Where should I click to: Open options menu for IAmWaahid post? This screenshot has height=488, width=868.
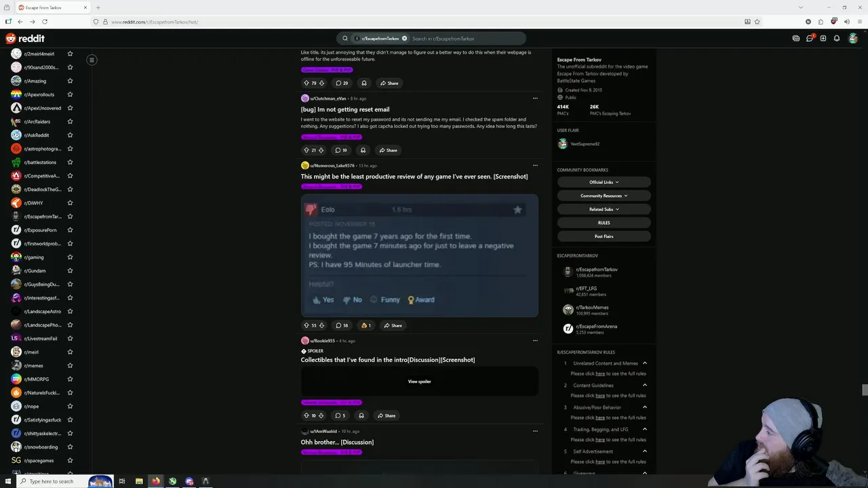click(x=535, y=431)
